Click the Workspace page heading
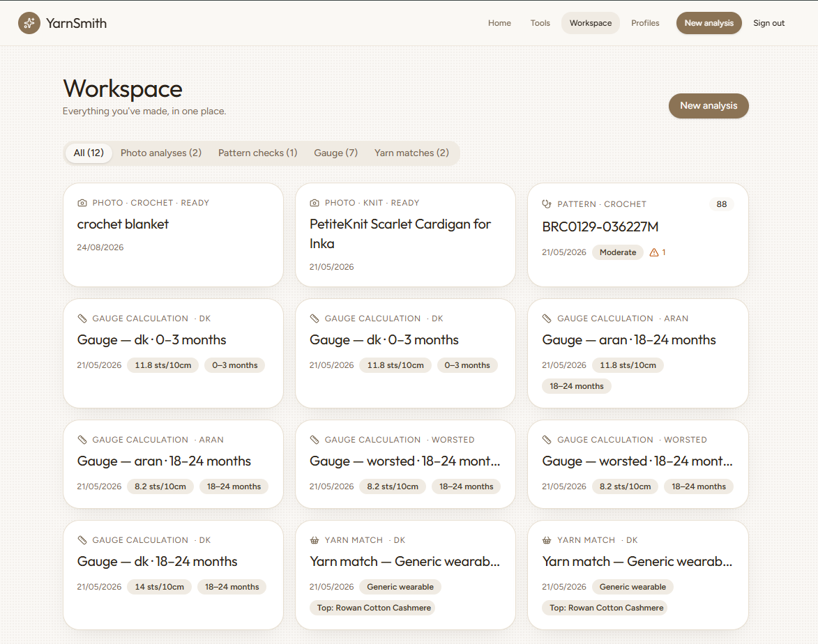The image size is (818, 644). click(x=123, y=89)
